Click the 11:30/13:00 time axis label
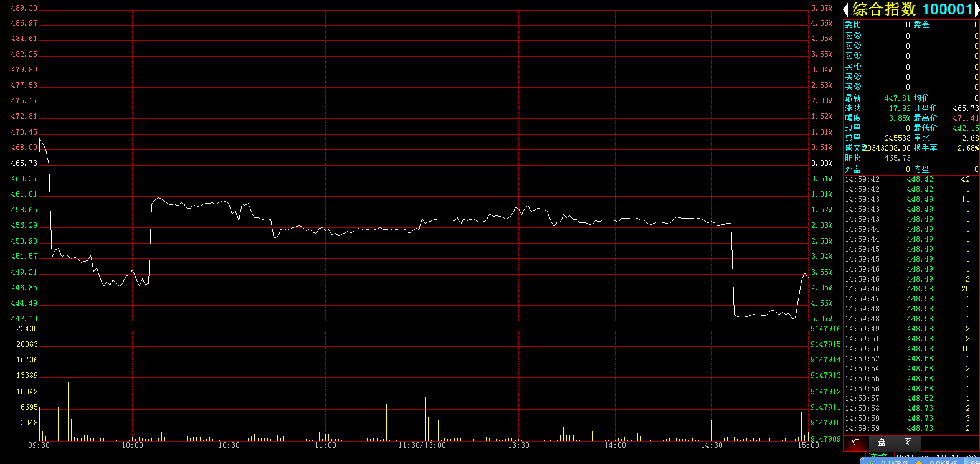The image size is (980, 464). point(422,445)
